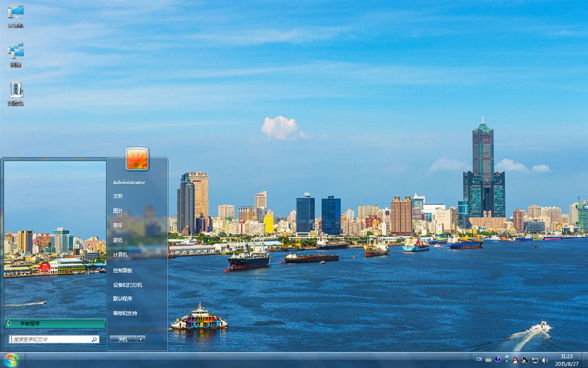Open the Administrator user folder
This screenshot has width=588, height=368.
pos(128,183)
